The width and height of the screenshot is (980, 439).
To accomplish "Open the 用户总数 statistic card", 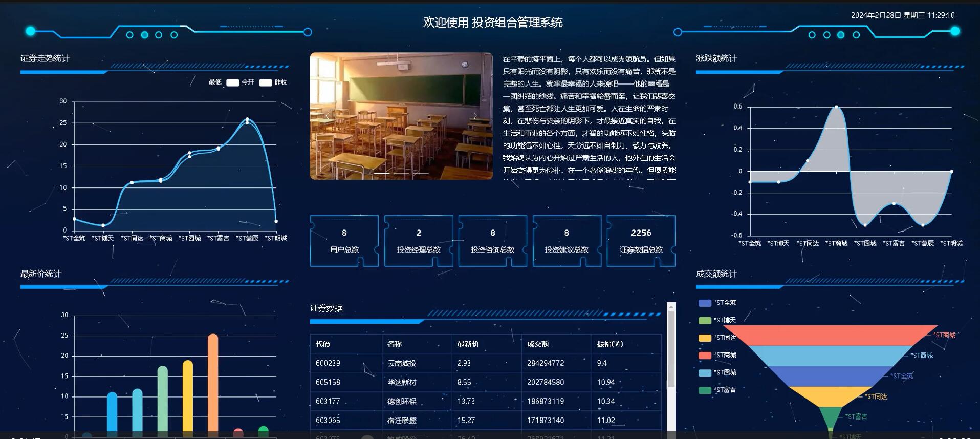I will (x=344, y=241).
